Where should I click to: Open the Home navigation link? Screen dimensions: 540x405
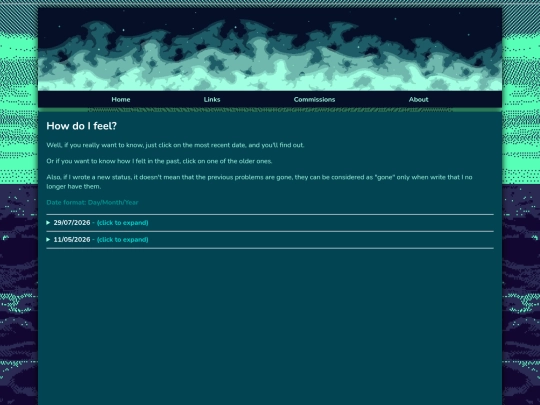pos(121,100)
